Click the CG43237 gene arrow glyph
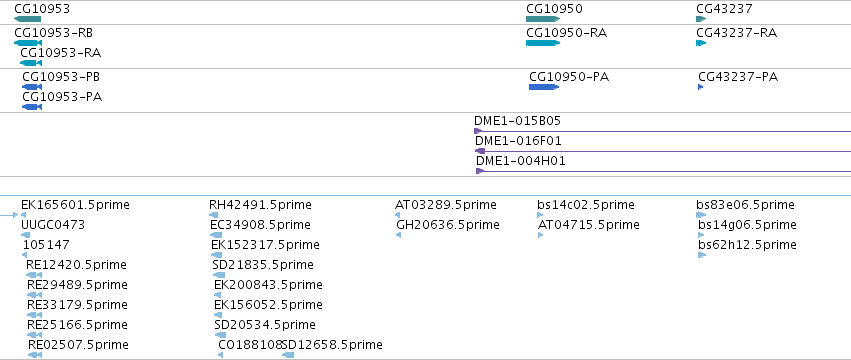This screenshot has height=360, width=851. click(x=701, y=19)
